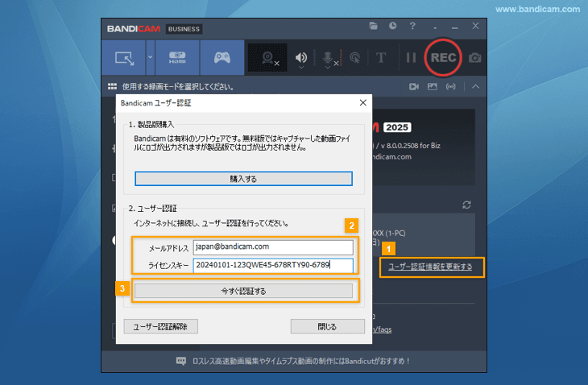Minimize the Bandicam main window
This screenshot has height=385, width=588.
(x=455, y=27)
